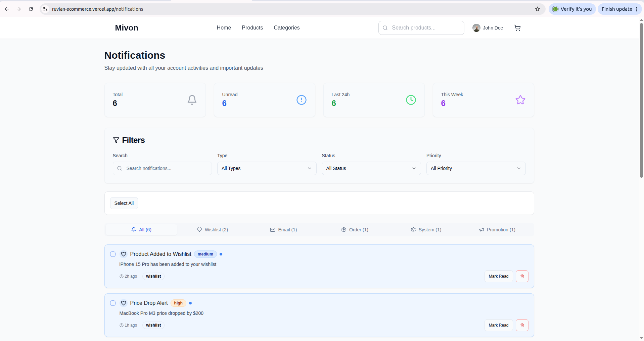Focus the Search products field
The height and width of the screenshot is (341, 644).
click(x=421, y=28)
